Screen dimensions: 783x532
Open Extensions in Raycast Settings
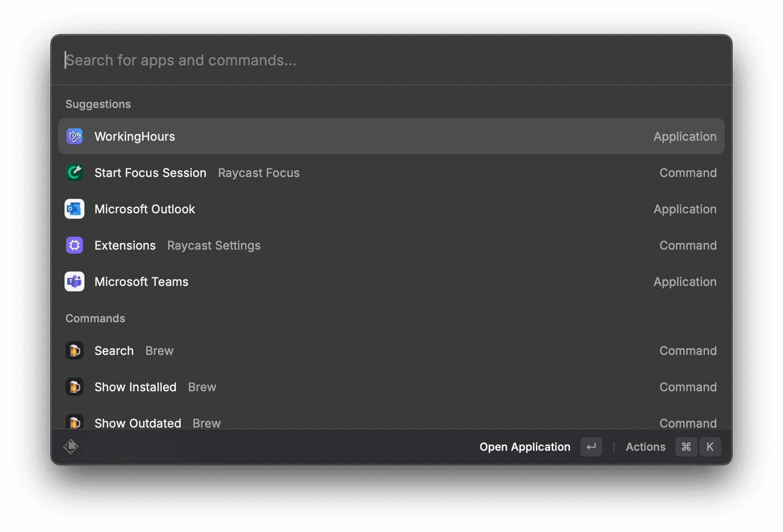click(x=125, y=245)
